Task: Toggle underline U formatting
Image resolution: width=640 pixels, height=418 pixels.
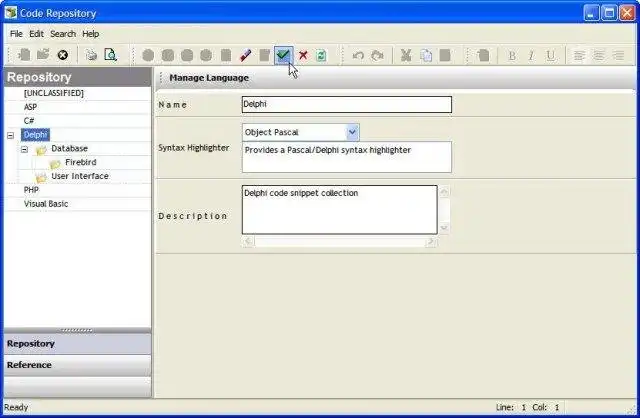Action: coord(551,56)
